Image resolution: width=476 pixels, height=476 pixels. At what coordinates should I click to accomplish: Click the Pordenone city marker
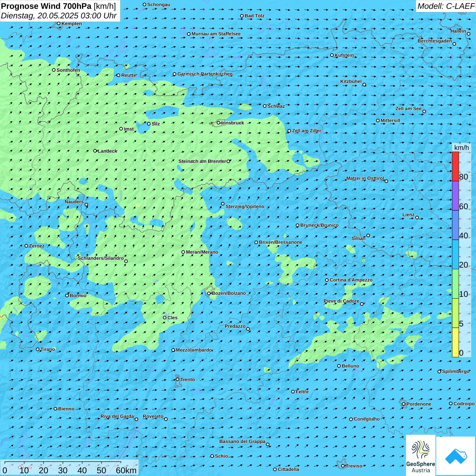pyautogui.click(x=404, y=404)
